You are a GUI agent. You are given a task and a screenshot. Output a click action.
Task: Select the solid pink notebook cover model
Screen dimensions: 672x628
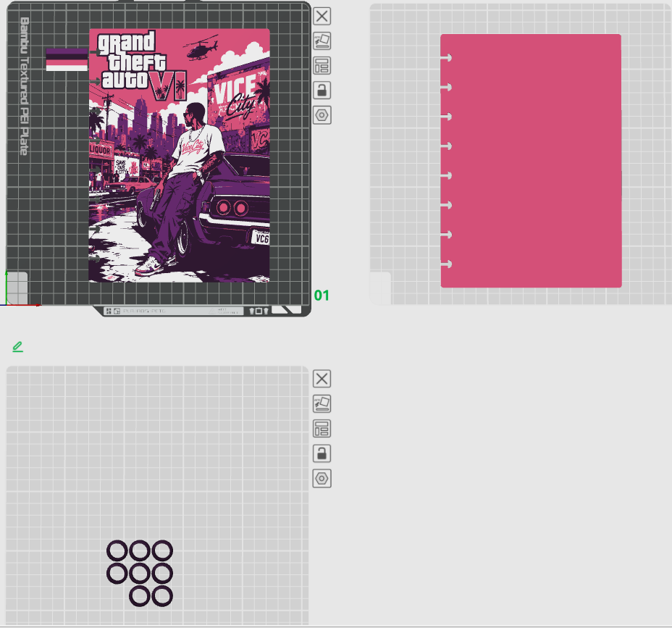[531, 161]
